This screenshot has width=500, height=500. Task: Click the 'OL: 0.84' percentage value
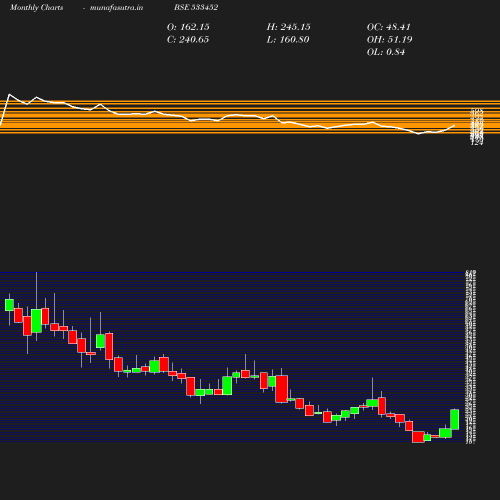pyautogui.click(x=386, y=52)
